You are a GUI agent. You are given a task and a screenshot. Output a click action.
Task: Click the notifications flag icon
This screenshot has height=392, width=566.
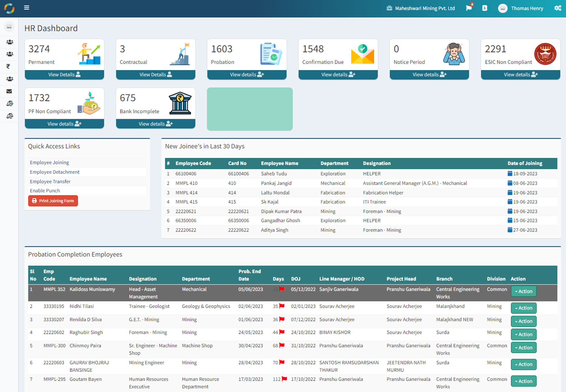coord(469,8)
